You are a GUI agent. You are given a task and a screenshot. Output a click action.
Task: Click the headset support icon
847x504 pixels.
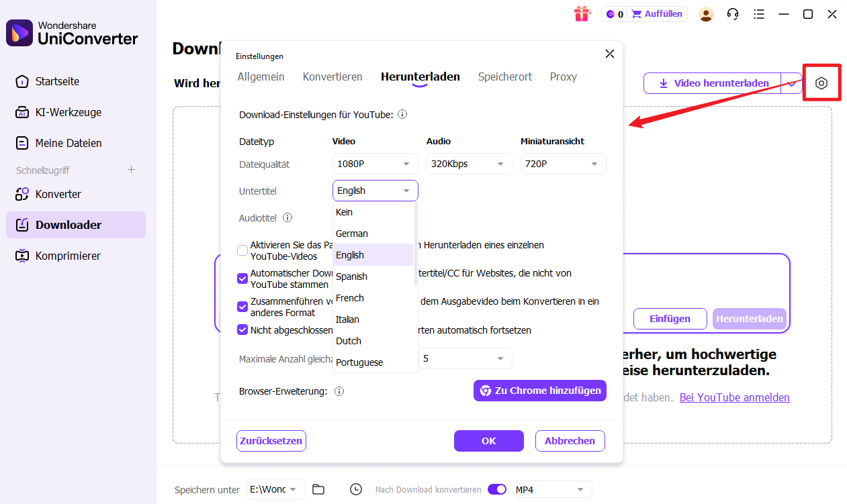732,13
